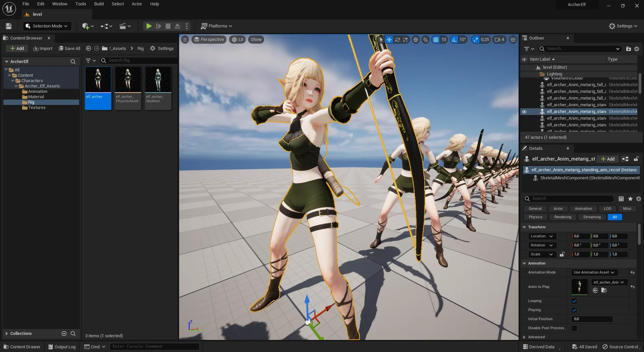Toggle visibility of selected SkeletalMesh in Outliner
This screenshot has width=644, height=352.
click(525, 111)
